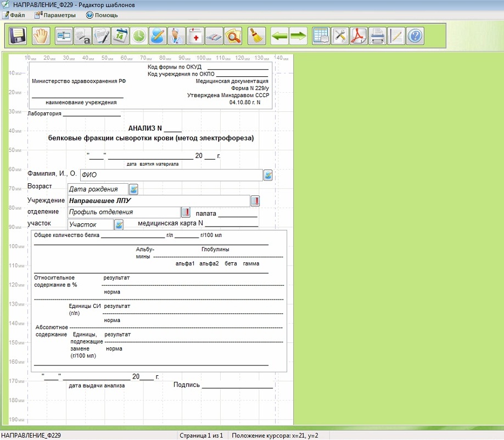504x440 pixels.
Task: Click the doctor figure icon
Action: coord(176,36)
